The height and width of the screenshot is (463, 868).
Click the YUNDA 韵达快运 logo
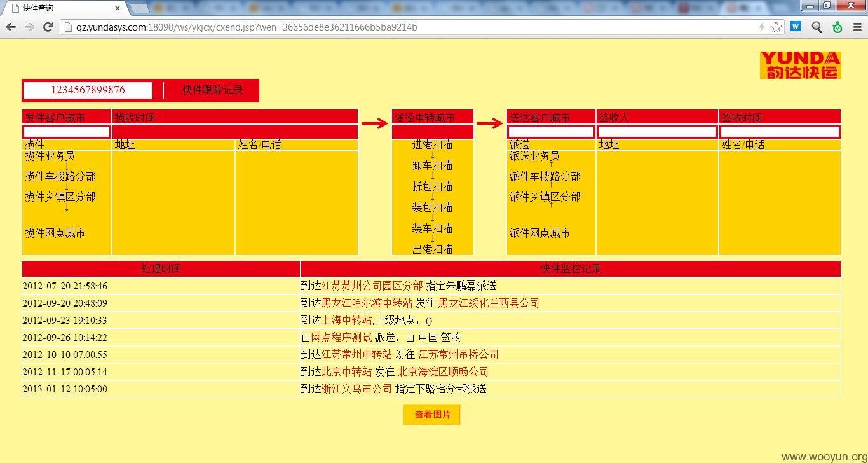point(800,65)
